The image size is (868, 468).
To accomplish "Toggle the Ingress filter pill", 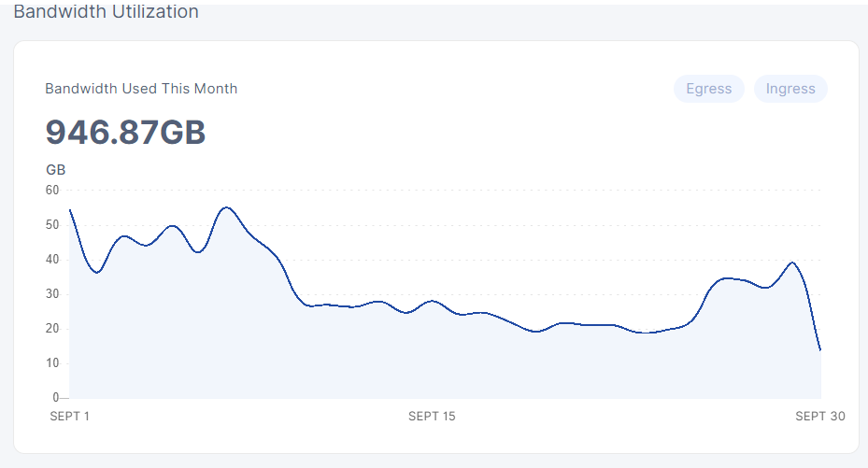I will coord(790,89).
